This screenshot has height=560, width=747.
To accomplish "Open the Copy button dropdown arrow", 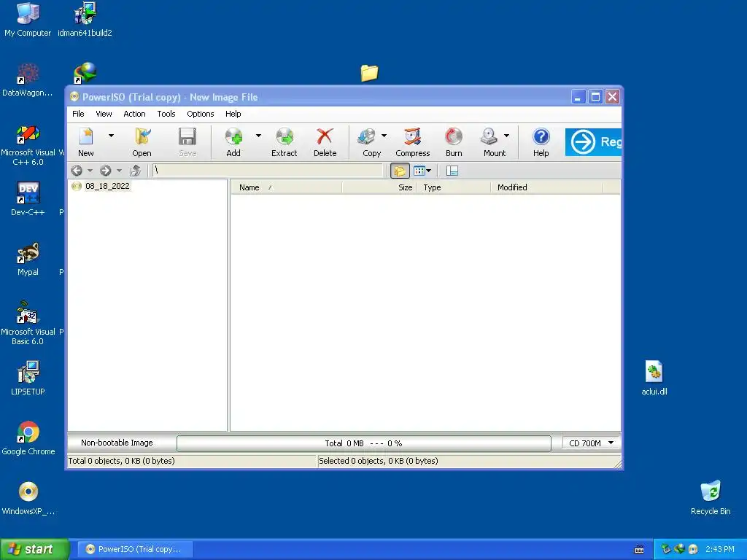I will [x=384, y=136].
